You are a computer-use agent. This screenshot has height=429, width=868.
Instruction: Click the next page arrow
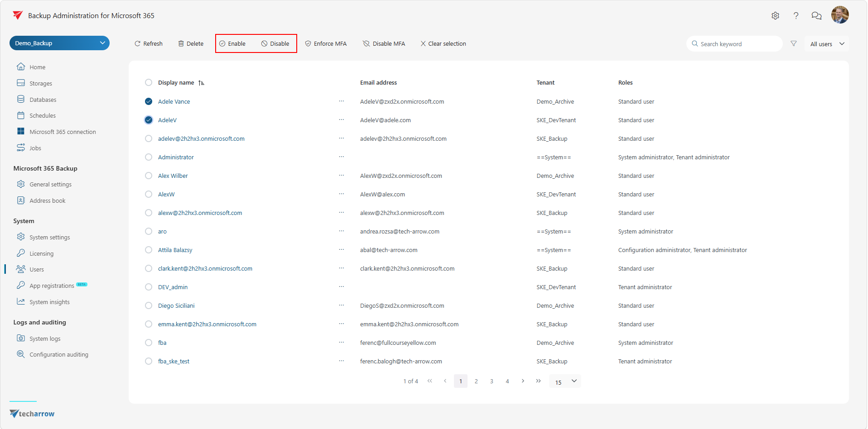click(x=523, y=381)
